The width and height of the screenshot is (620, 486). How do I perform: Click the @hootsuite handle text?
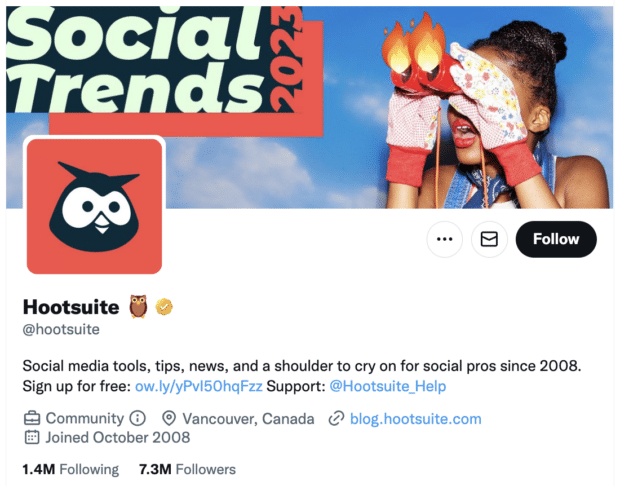(61, 329)
